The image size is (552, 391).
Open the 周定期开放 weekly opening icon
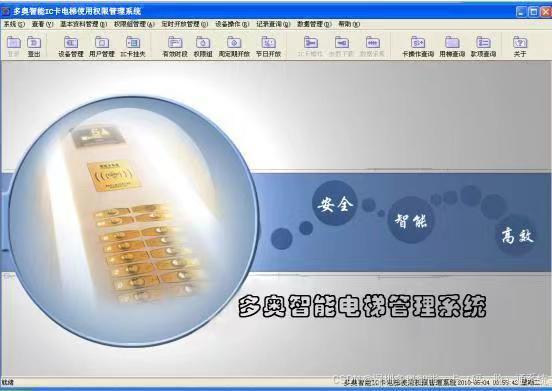[234, 46]
